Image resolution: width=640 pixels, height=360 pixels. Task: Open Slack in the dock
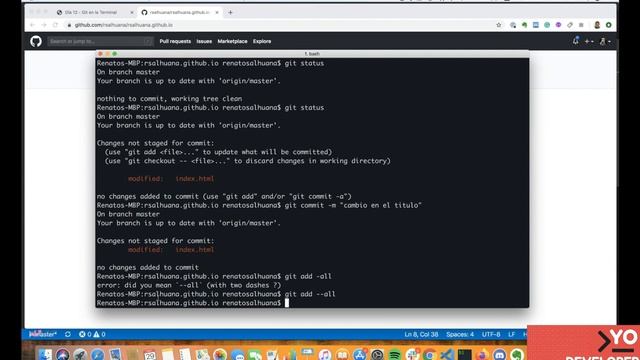(x=412, y=354)
